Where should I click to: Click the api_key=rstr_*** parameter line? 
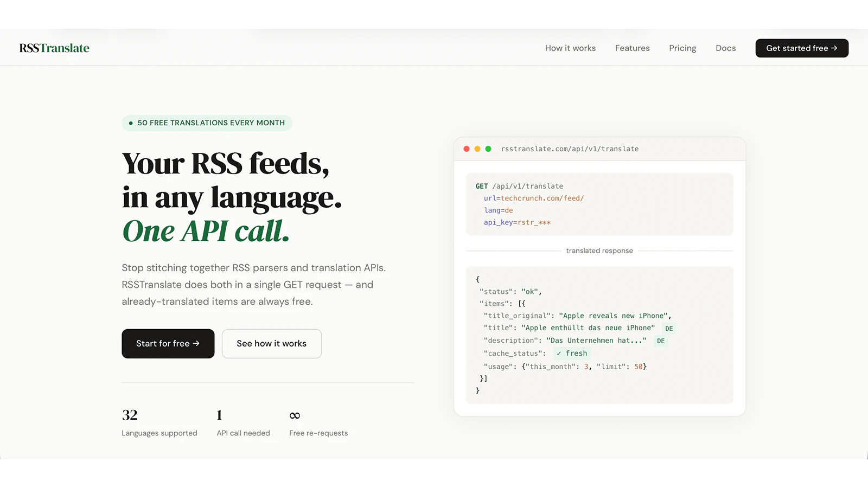pyautogui.click(x=517, y=222)
